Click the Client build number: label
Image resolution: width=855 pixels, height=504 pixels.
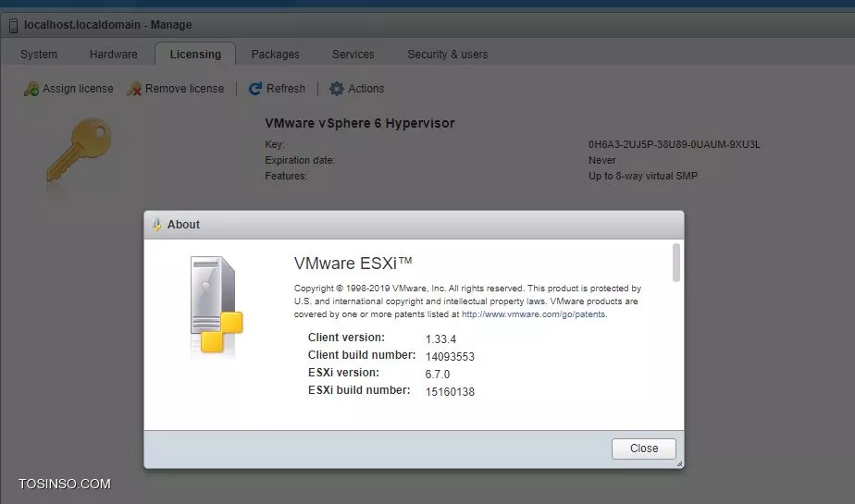pos(362,355)
